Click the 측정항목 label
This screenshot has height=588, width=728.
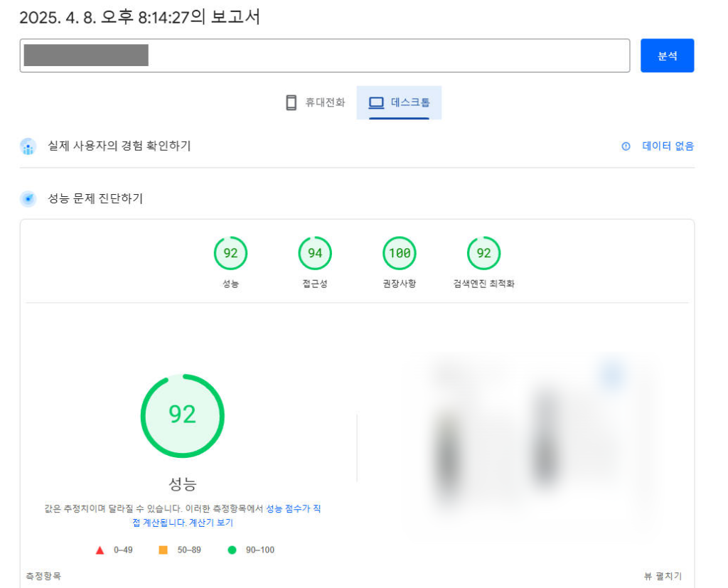click(x=43, y=577)
